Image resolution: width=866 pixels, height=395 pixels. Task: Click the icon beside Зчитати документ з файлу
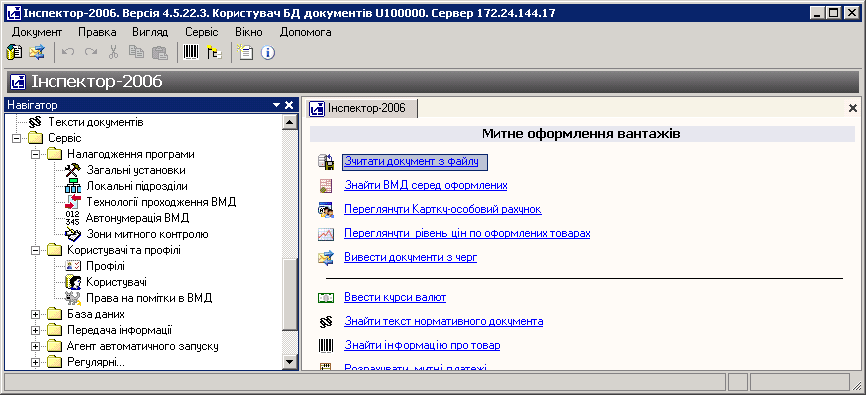pos(326,161)
